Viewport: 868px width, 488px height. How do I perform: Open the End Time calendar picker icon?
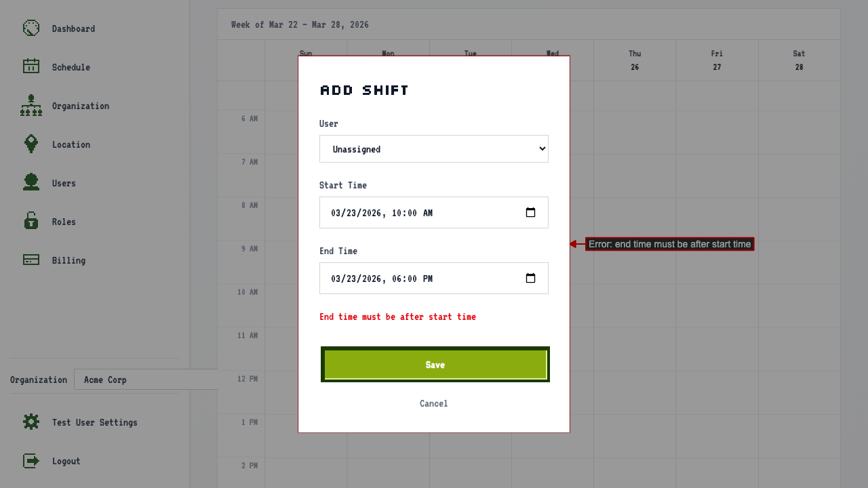(x=531, y=278)
